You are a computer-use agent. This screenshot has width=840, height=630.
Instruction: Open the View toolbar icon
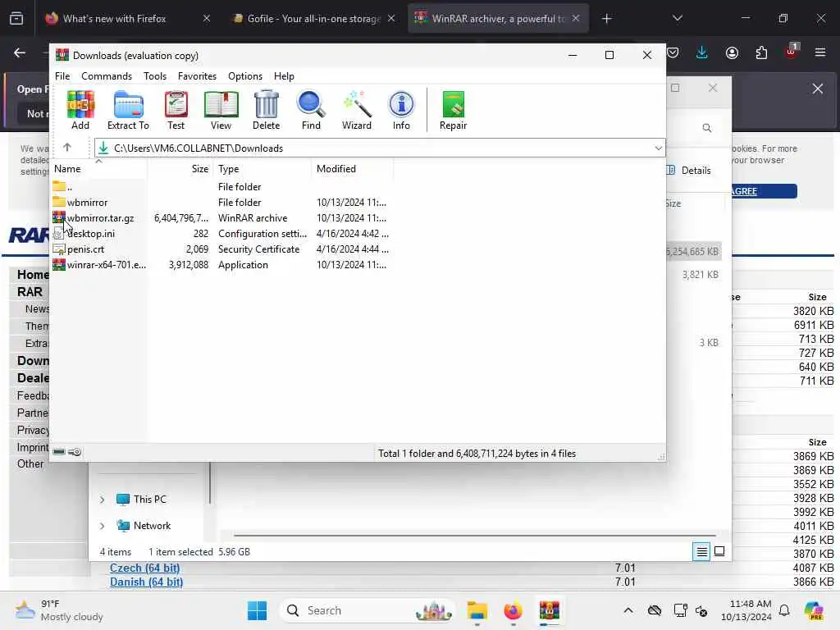click(221, 110)
